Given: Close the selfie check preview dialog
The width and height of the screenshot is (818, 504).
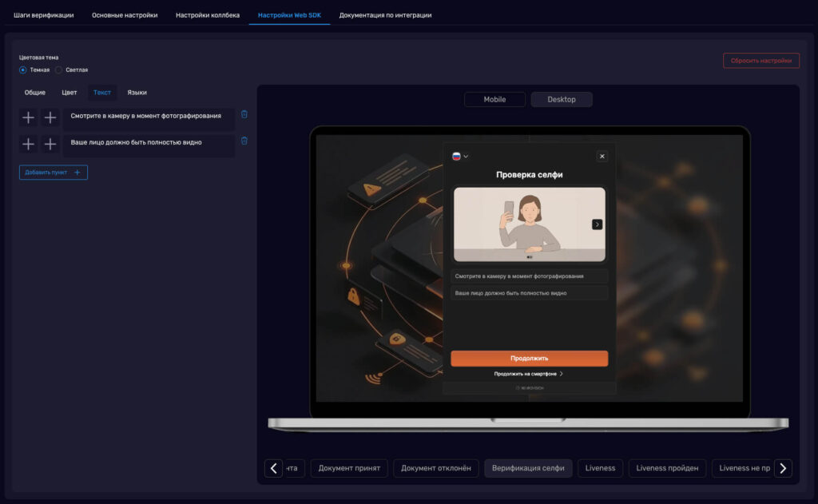Looking at the screenshot, I should pos(602,156).
